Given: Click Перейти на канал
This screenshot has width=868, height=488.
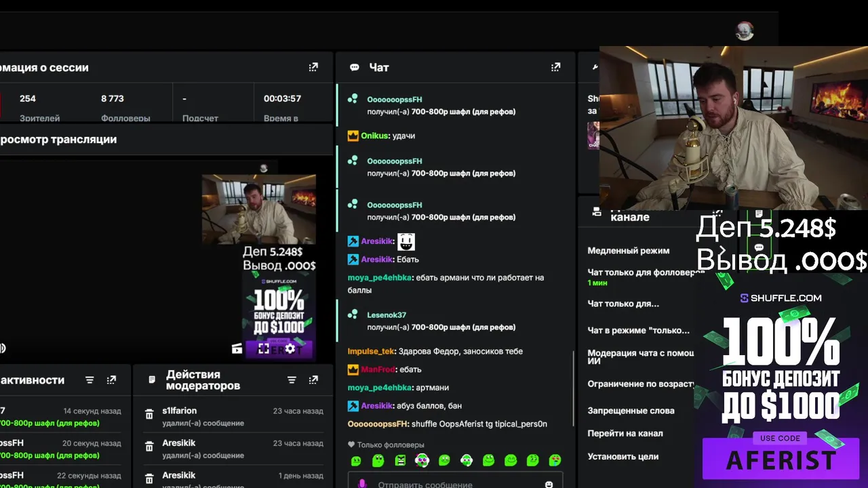Looking at the screenshot, I should pyautogui.click(x=625, y=433).
